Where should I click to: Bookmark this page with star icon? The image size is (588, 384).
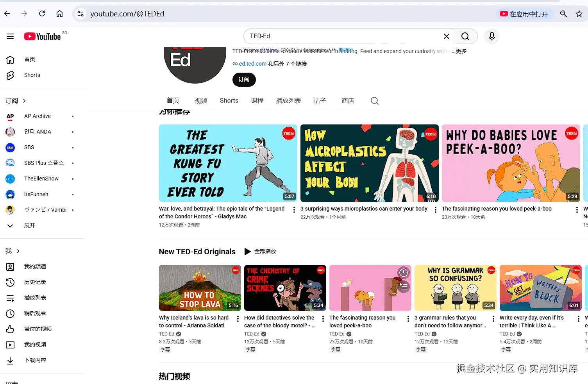click(579, 14)
